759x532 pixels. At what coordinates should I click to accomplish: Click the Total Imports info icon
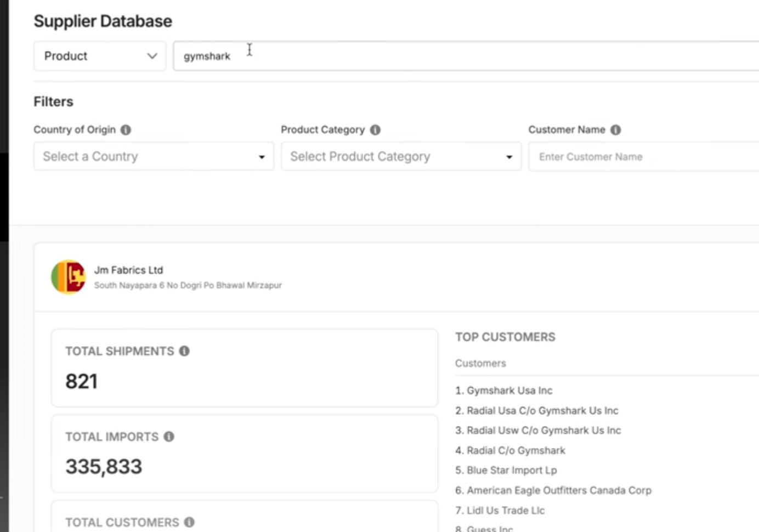168,437
